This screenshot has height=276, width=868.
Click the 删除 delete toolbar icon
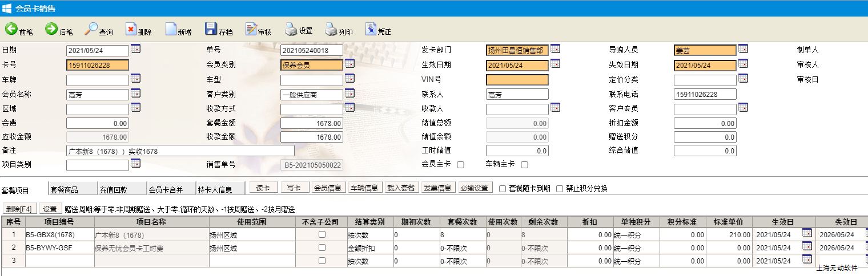click(x=131, y=30)
